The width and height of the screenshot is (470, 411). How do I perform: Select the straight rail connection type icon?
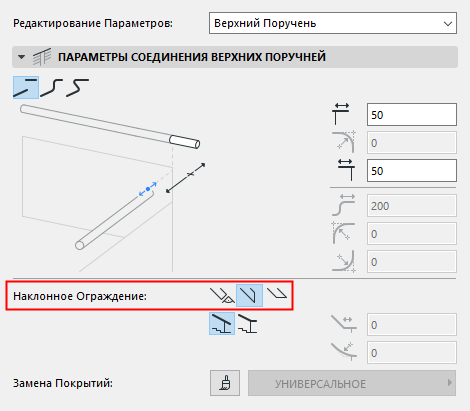[26, 88]
